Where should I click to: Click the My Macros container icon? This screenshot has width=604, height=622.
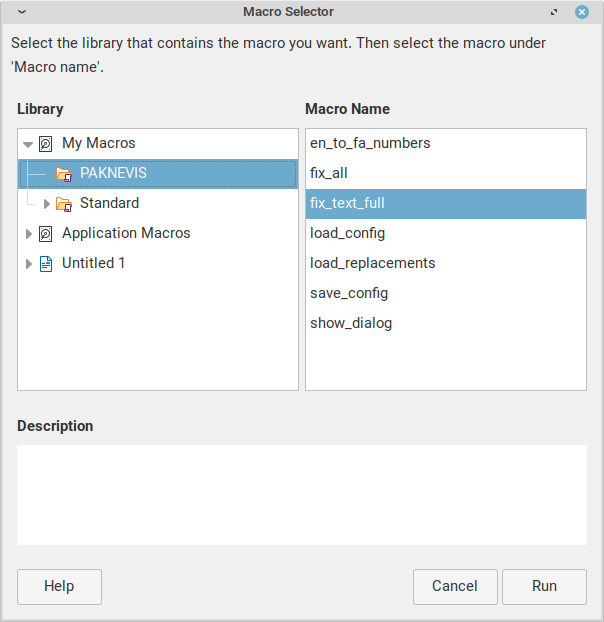coord(45,143)
